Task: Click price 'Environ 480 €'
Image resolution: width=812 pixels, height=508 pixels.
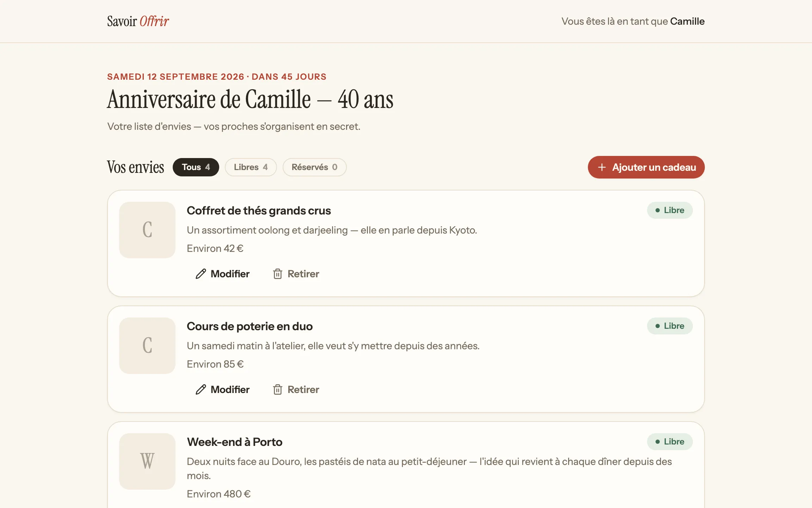Action: coord(219,494)
